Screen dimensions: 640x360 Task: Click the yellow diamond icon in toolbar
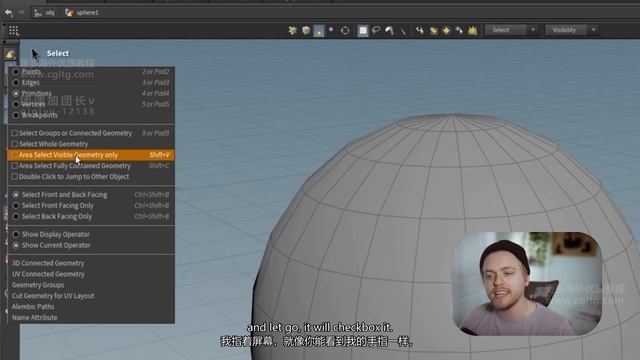447,30
